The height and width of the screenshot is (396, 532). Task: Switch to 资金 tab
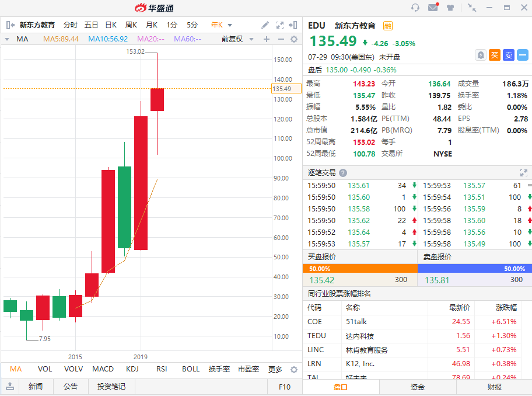coord(417,387)
